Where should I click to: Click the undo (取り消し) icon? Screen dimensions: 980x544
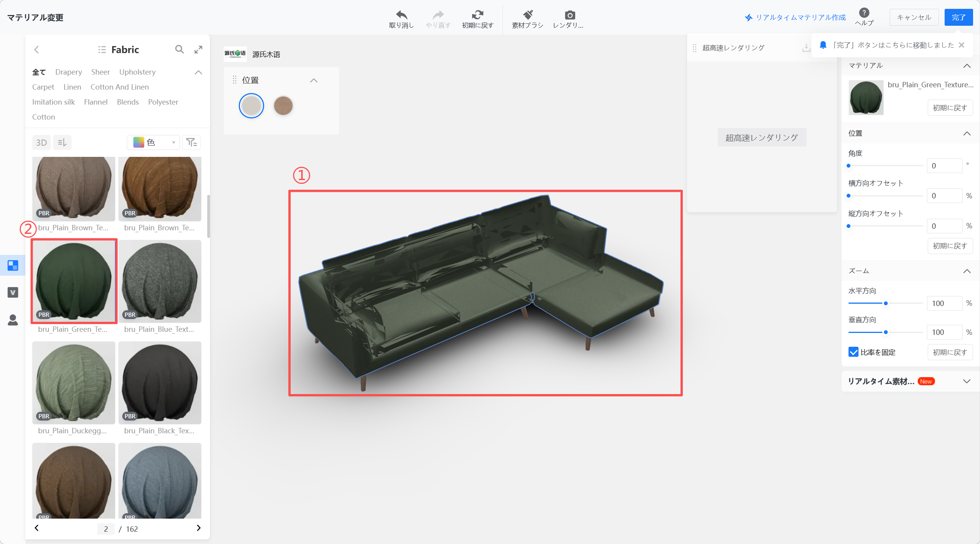pos(401,15)
